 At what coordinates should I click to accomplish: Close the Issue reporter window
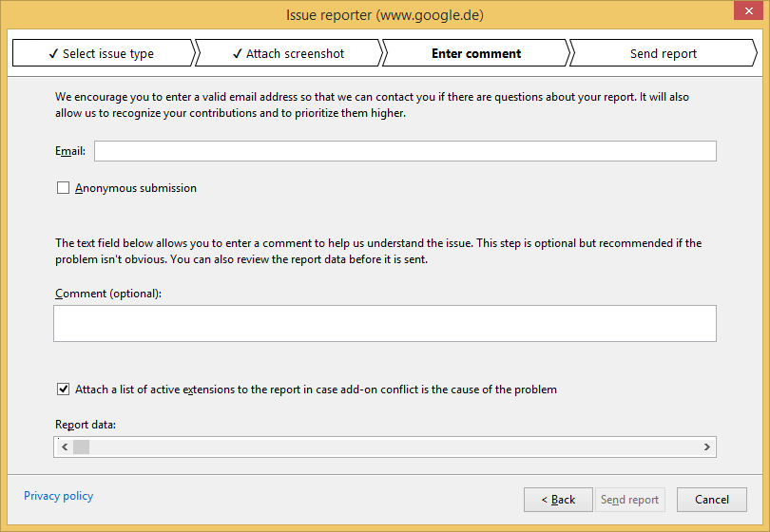[x=748, y=10]
